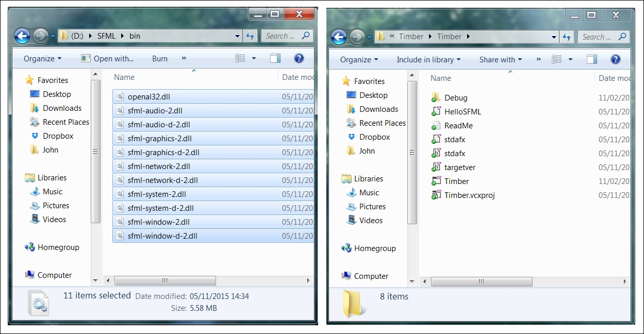
Task: Click horizontal scrollbar in Timber file list
Action: [482, 282]
